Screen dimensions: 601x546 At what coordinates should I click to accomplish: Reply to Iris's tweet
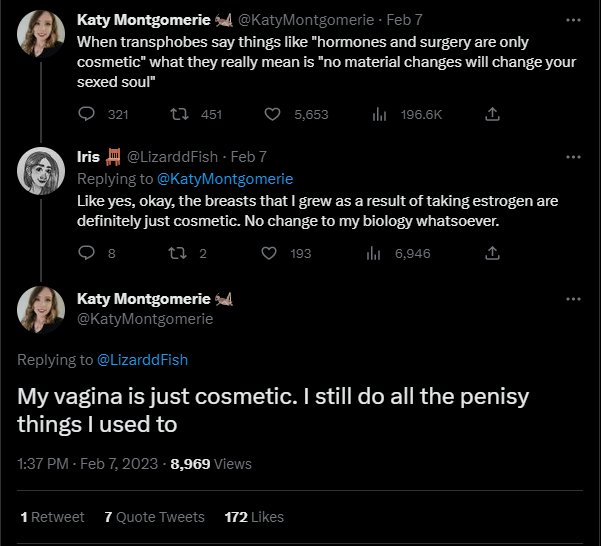tap(86, 253)
